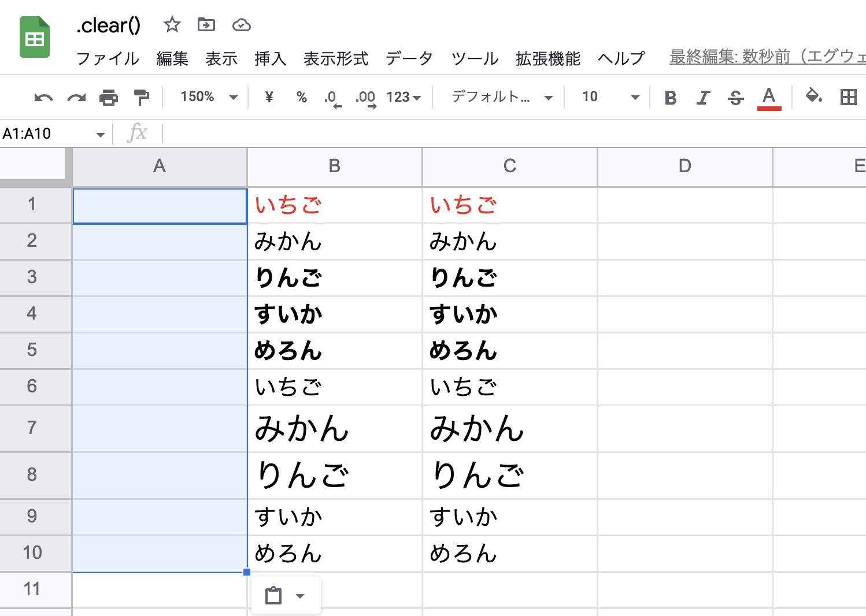The height and width of the screenshot is (616, 866).
Task: Open the font size 10 dropdown
Action: point(610,97)
